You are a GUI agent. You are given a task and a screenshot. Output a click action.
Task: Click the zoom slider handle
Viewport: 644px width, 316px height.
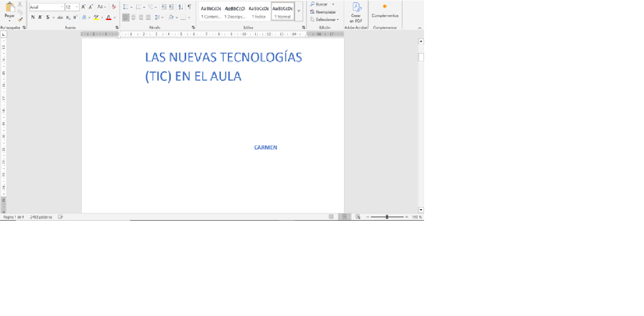387,216
